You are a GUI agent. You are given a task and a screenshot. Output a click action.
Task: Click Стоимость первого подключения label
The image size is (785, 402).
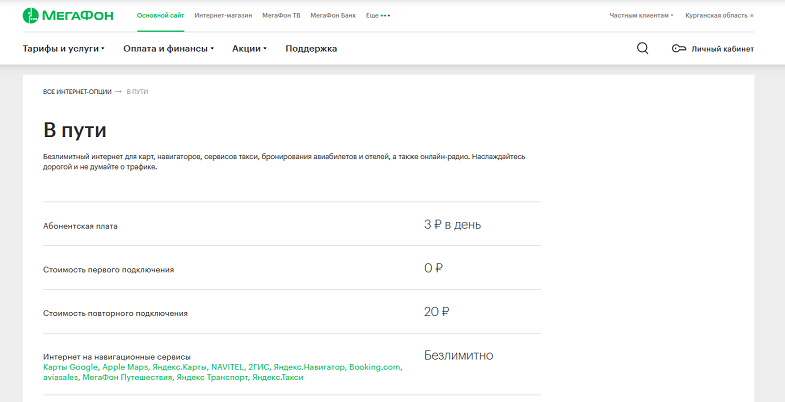(x=109, y=269)
